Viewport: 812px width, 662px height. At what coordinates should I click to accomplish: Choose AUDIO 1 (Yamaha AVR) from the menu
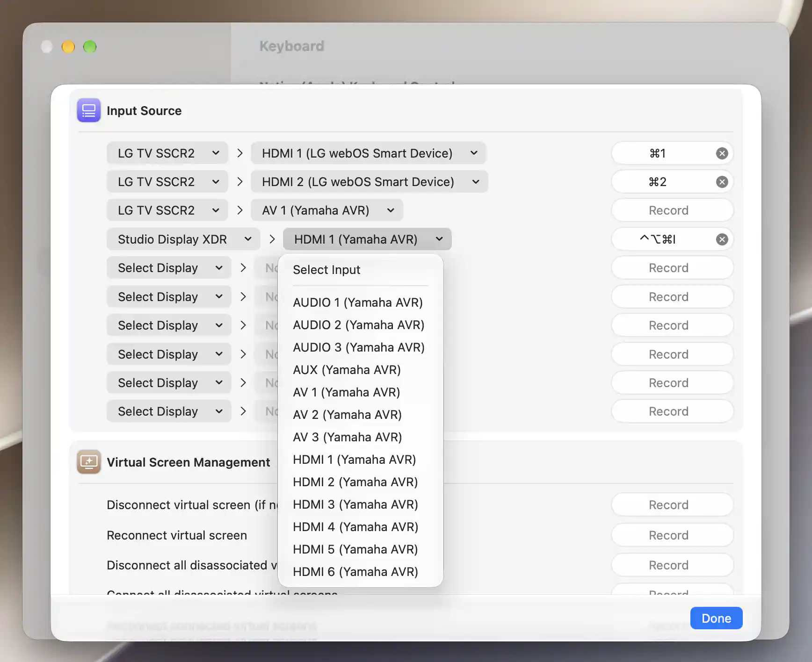click(x=360, y=302)
